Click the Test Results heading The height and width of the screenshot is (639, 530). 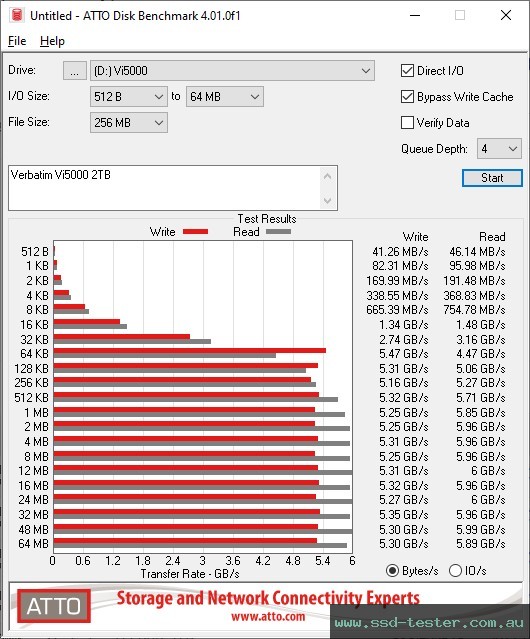pos(267,219)
